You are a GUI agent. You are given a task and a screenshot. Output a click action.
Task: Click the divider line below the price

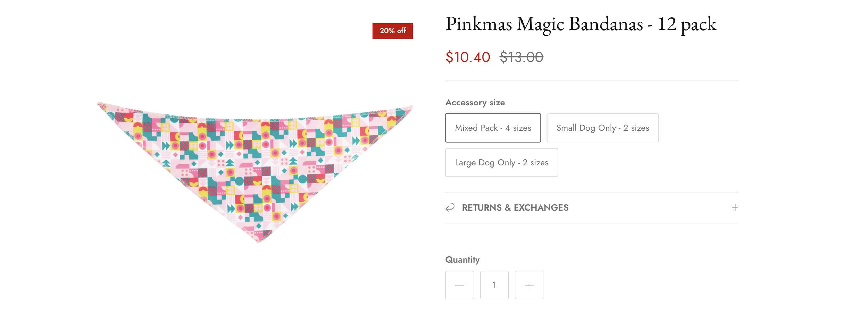tap(592, 81)
